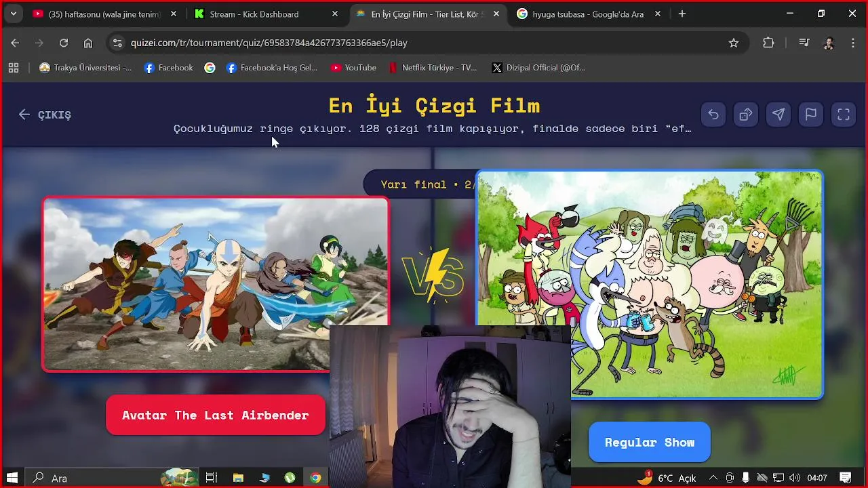Screen dimensions: 868x488
Task: Click the microphone icon in the system tray
Action: 746,478
